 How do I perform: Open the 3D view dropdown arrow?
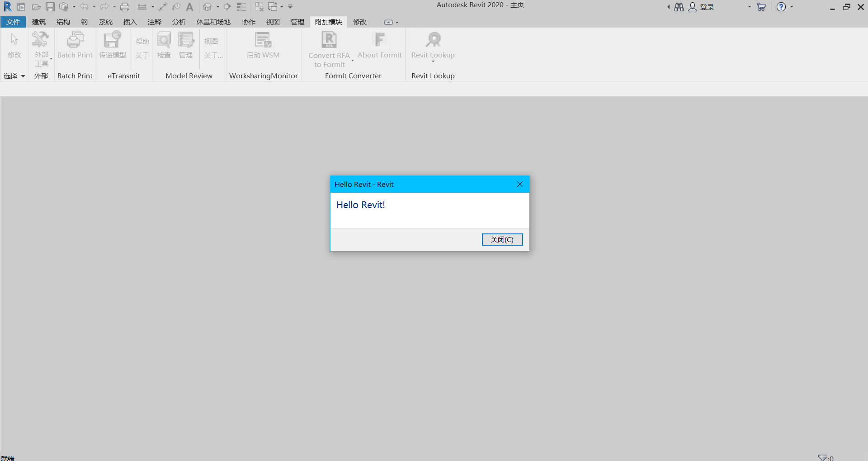tap(217, 7)
